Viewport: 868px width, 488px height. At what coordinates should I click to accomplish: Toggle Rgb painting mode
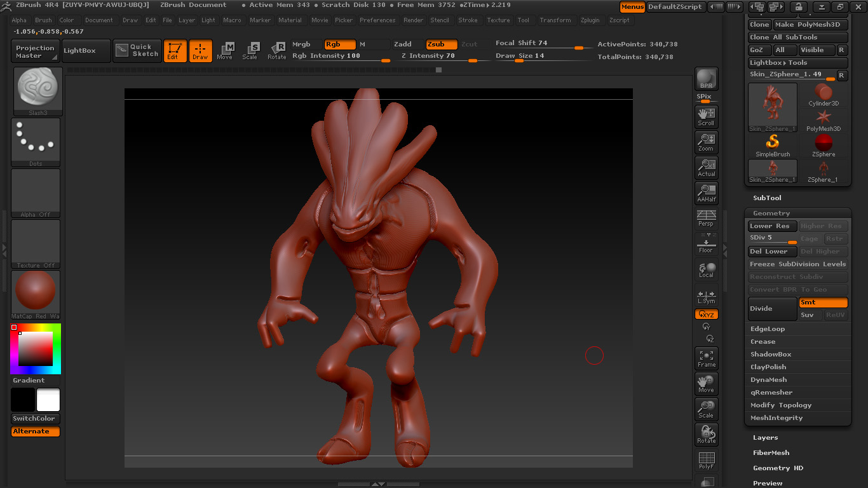(340, 44)
